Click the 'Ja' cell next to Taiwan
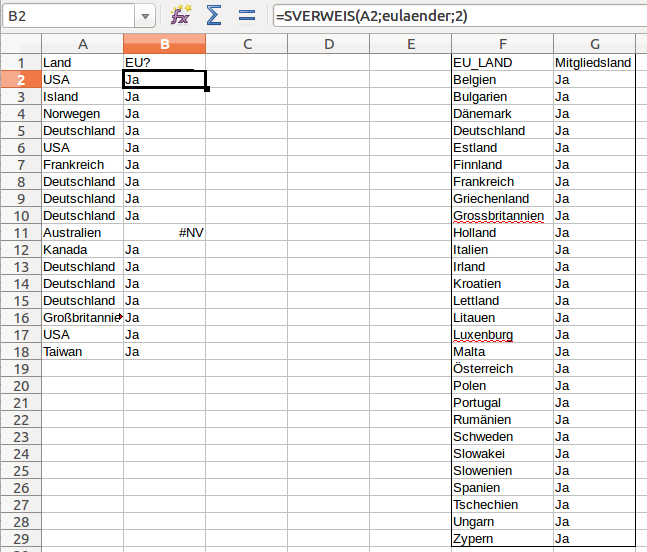The width and height of the screenshot is (647, 552). [164, 351]
